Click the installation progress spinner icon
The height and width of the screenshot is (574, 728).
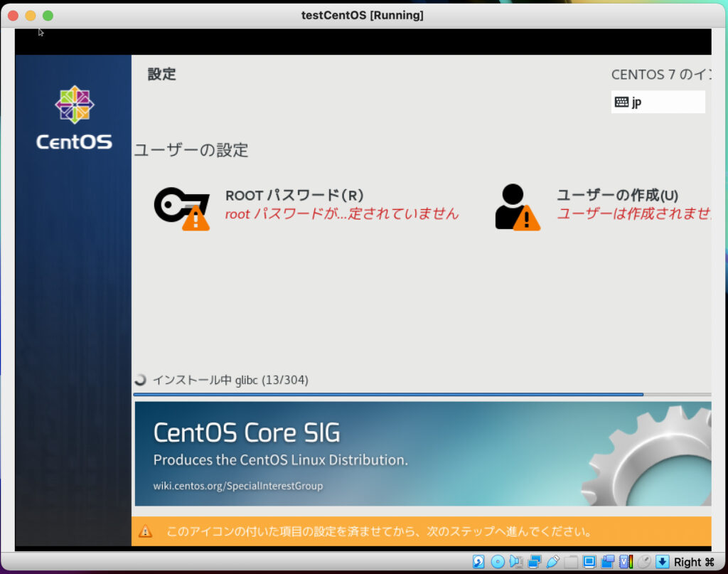(x=140, y=380)
